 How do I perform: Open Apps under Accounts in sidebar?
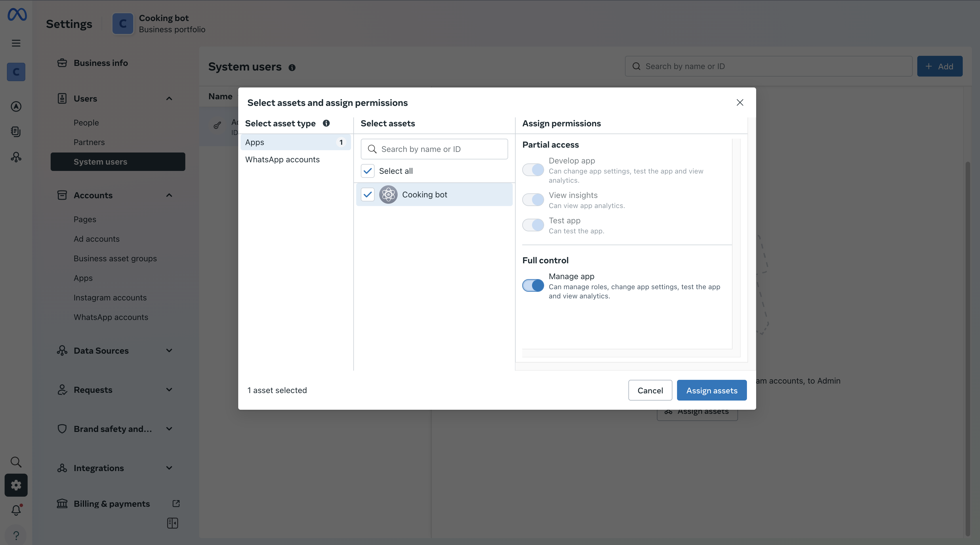pyautogui.click(x=83, y=278)
